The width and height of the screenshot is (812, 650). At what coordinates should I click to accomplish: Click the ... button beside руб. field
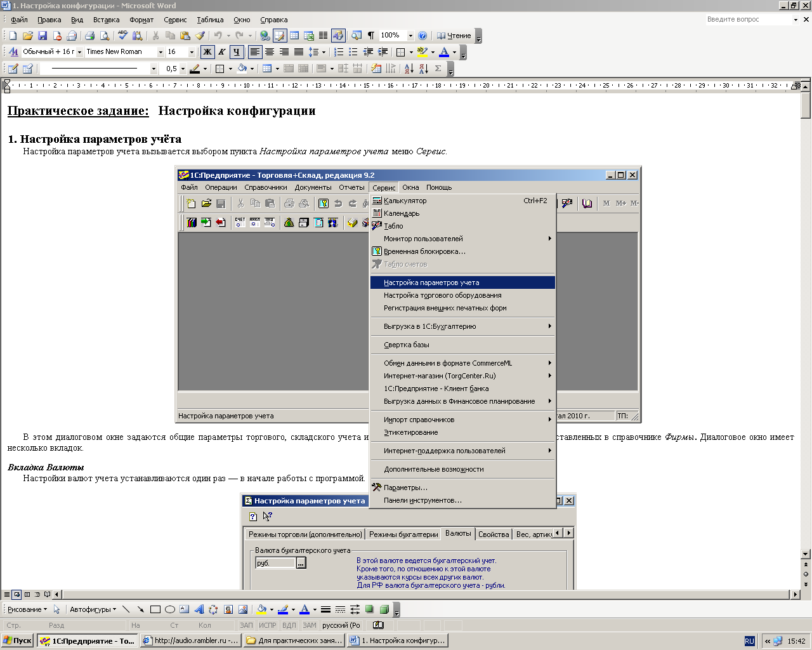click(301, 563)
